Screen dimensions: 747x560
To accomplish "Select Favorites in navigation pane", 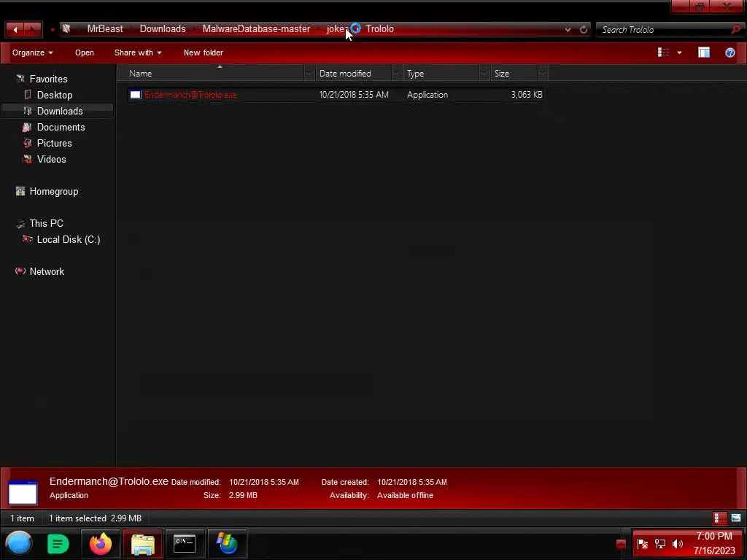I will click(x=48, y=79).
